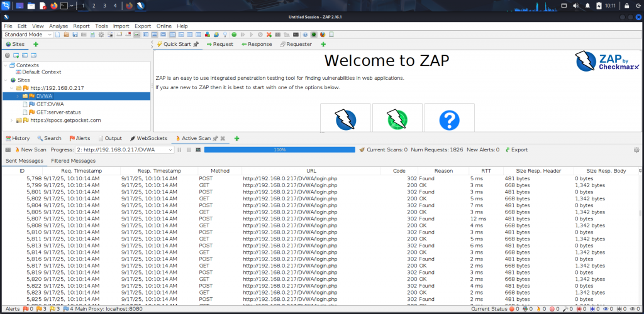
Task: Open the WebSockets tab
Action: 148,139
